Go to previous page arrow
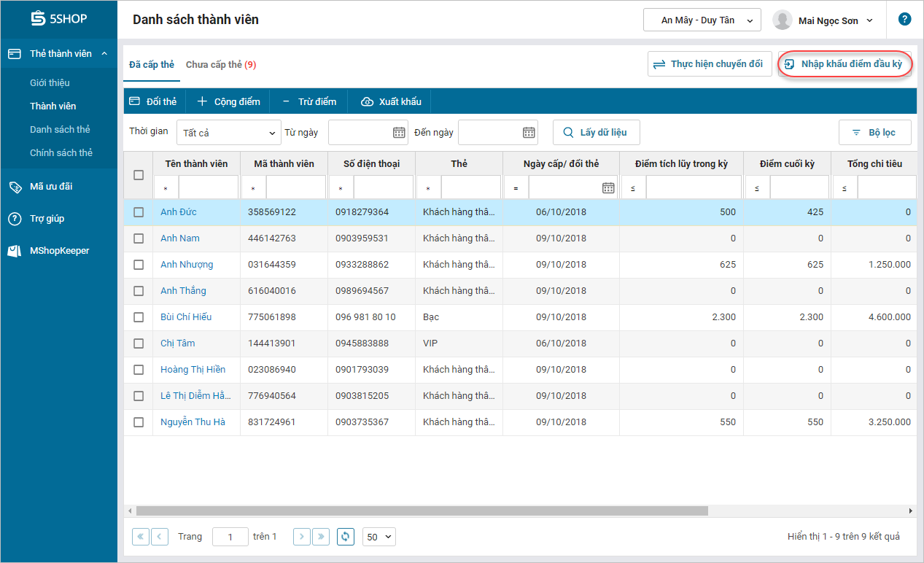Screen dimensions: 924x563 tap(160, 537)
